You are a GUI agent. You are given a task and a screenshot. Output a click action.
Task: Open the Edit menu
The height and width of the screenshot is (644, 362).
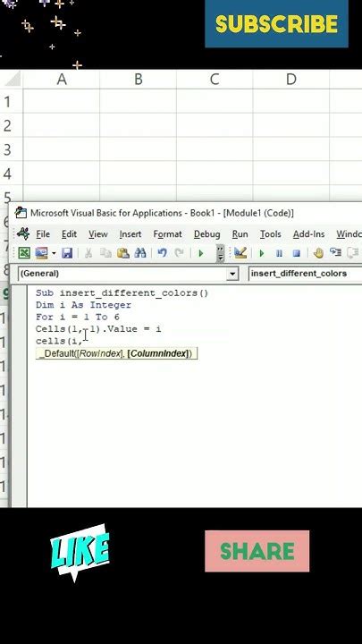[x=69, y=234]
